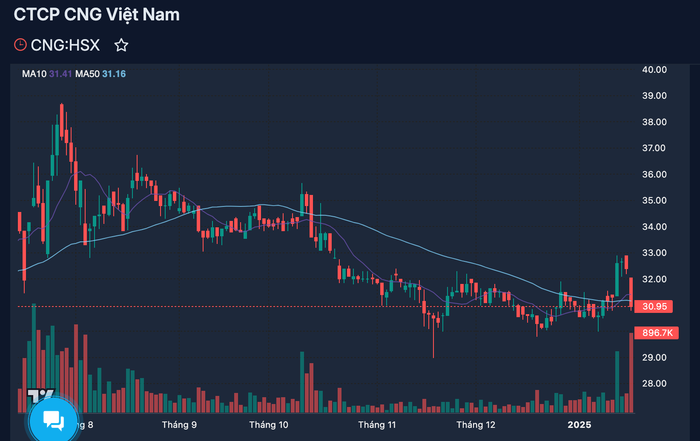The image size is (700, 441).
Task: Click the latest red volume bar
Action: 631,373
